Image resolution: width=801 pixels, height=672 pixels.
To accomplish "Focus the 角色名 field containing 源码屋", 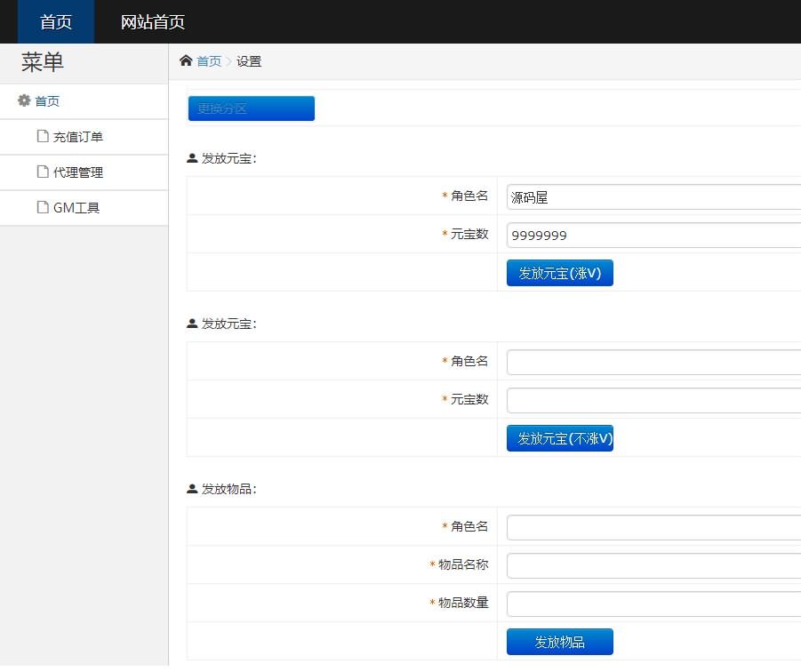I will [653, 197].
